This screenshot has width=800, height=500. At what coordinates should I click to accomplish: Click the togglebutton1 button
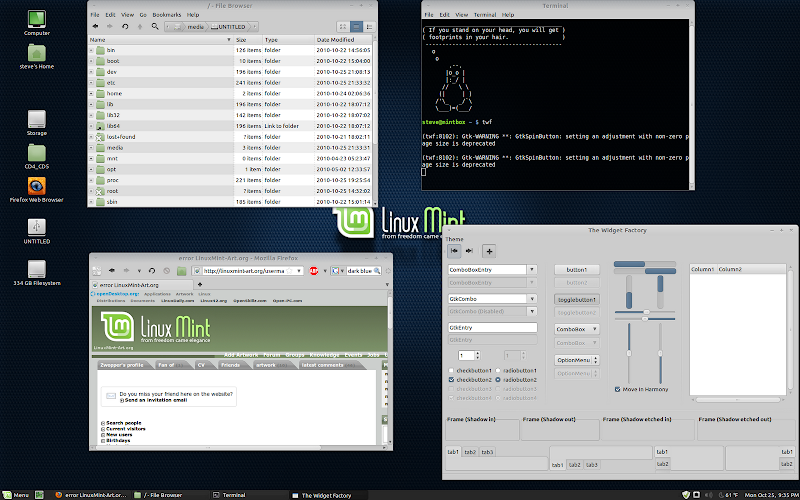click(x=576, y=299)
